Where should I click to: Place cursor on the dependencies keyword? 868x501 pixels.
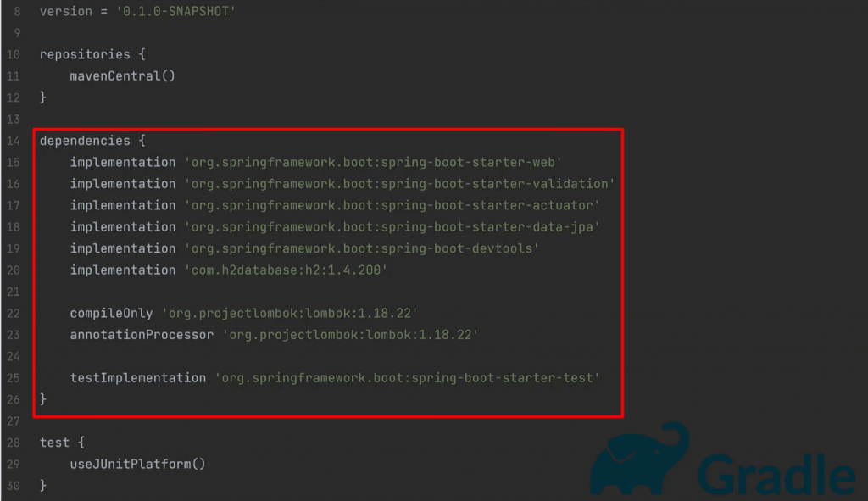pyautogui.click(x=85, y=141)
